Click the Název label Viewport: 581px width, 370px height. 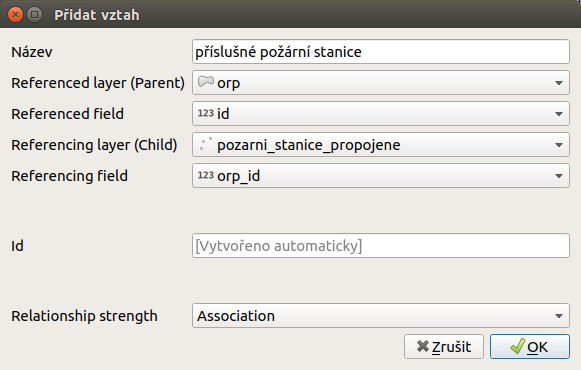tap(32, 52)
